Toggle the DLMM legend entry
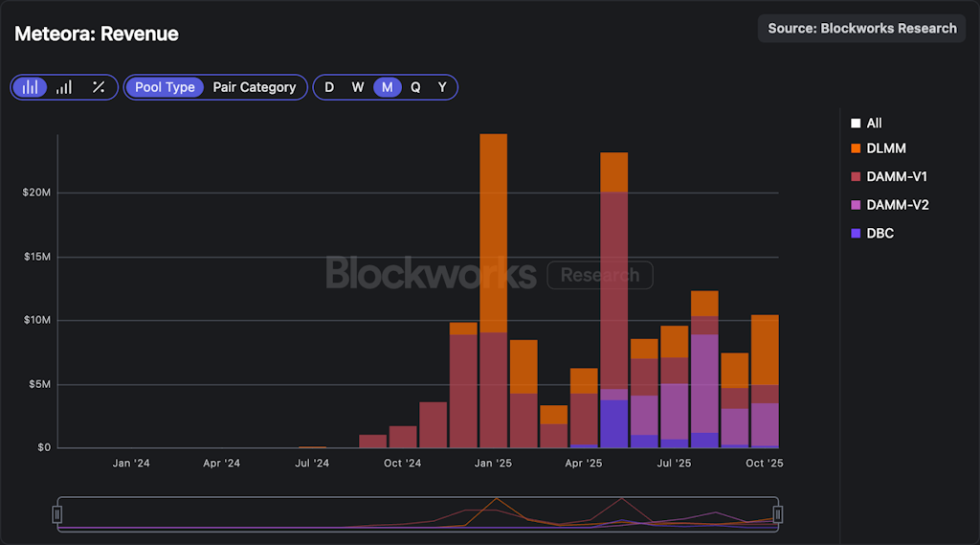 pos(884,148)
